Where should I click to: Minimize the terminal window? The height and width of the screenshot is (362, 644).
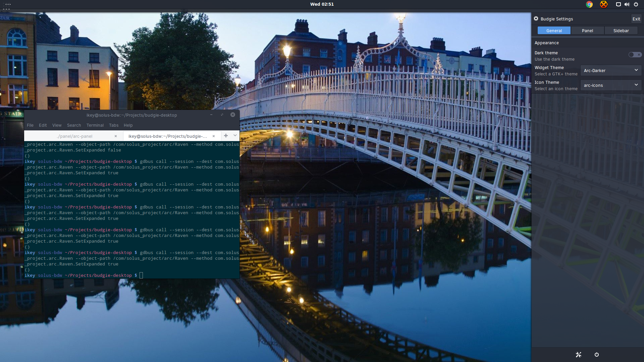(211, 115)
